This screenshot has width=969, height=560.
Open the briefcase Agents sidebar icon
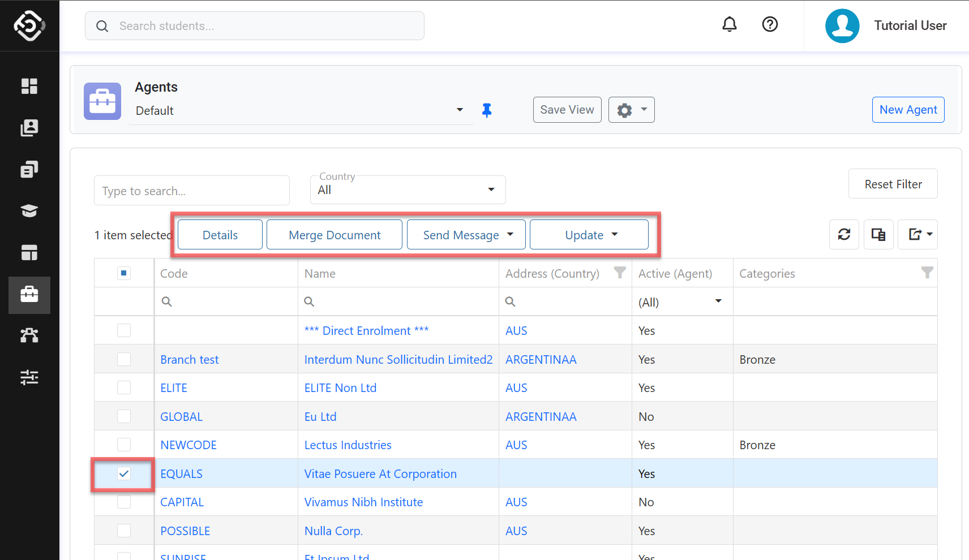29,295
